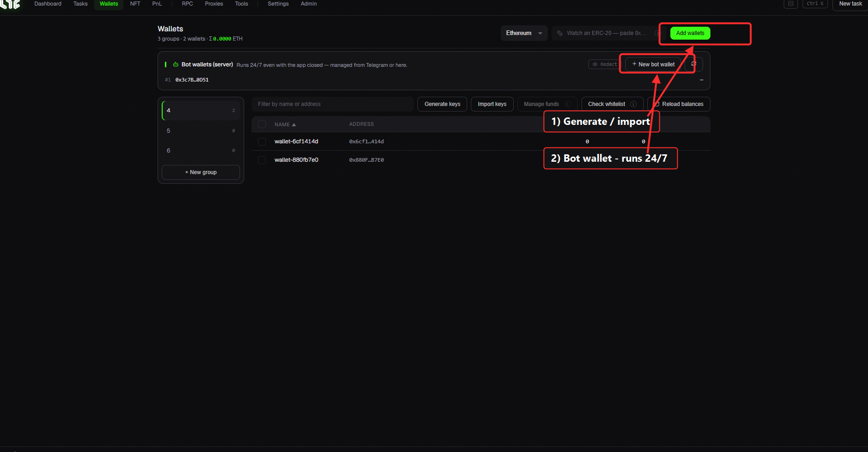
Task: Collapse the bot wallets panel with the dash
Action: tap(702, 80)
